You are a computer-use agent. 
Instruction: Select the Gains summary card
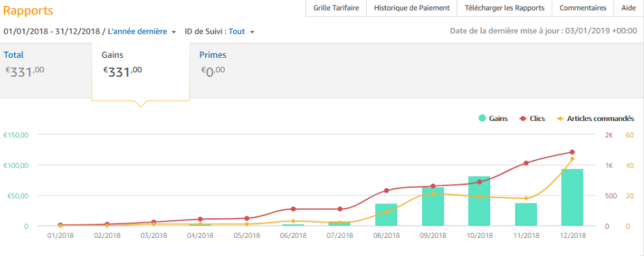141,70
